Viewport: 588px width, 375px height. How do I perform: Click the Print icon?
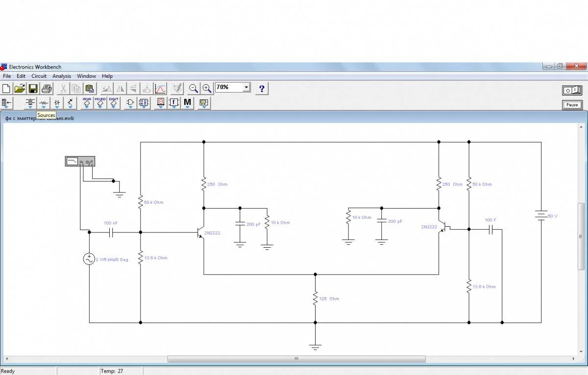pyautogui.click(x=47, y=89)
